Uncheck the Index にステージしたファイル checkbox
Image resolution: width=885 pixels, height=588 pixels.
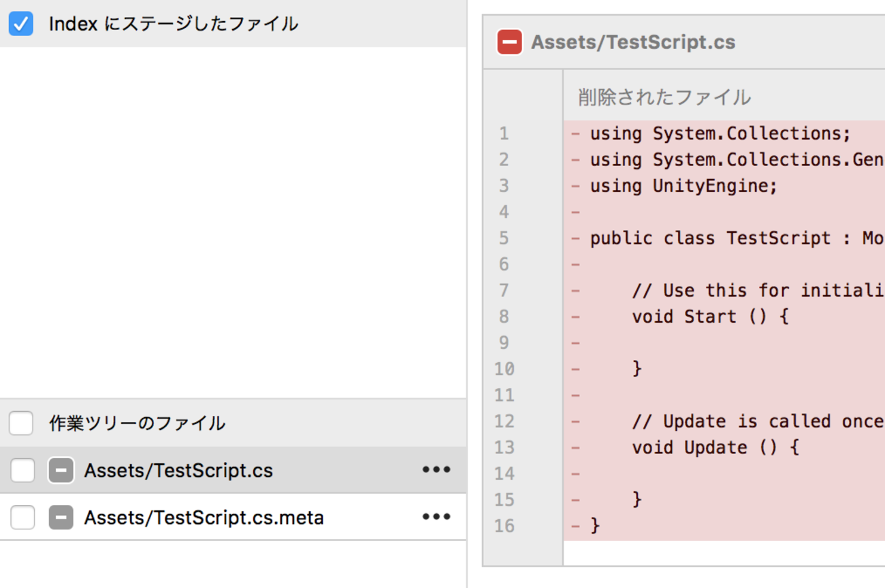click(x=21, y=24)
